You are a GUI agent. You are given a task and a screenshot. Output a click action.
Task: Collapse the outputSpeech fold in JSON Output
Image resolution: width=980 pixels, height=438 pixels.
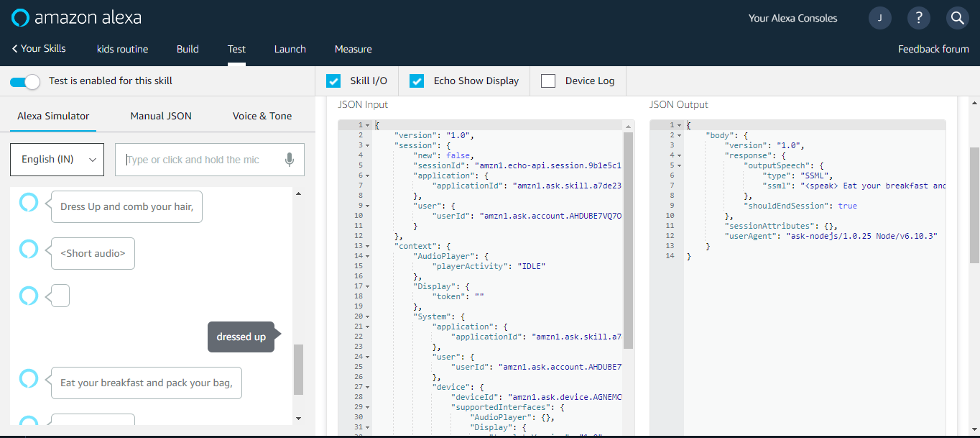680,165
